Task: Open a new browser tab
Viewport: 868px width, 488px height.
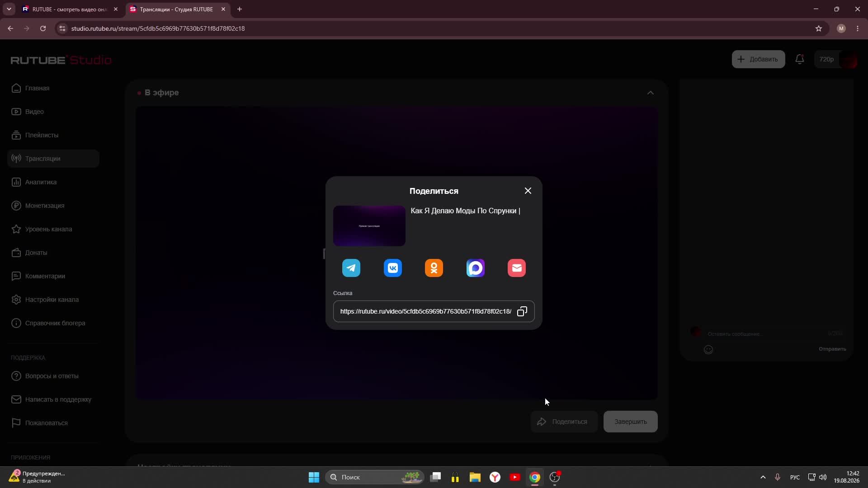Action: click(240, 9)
